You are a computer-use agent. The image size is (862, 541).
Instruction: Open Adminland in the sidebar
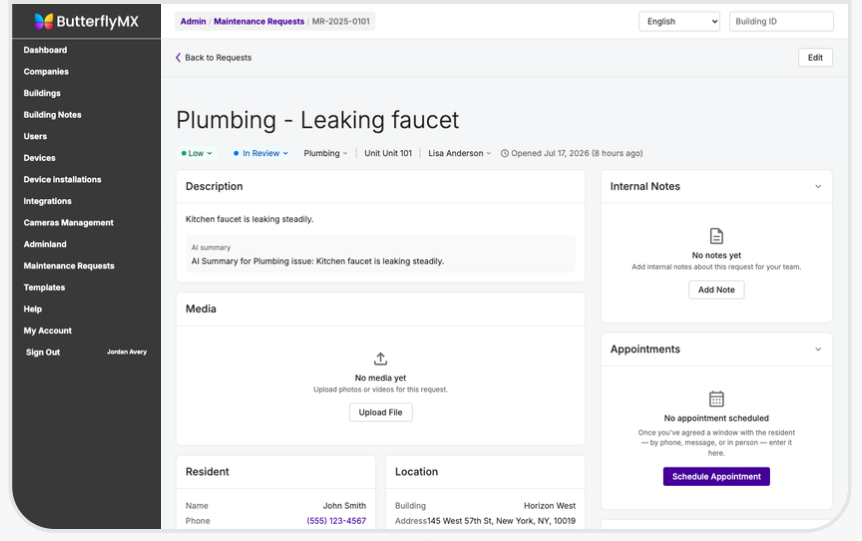pyautogui.click(x=45, y=244)
